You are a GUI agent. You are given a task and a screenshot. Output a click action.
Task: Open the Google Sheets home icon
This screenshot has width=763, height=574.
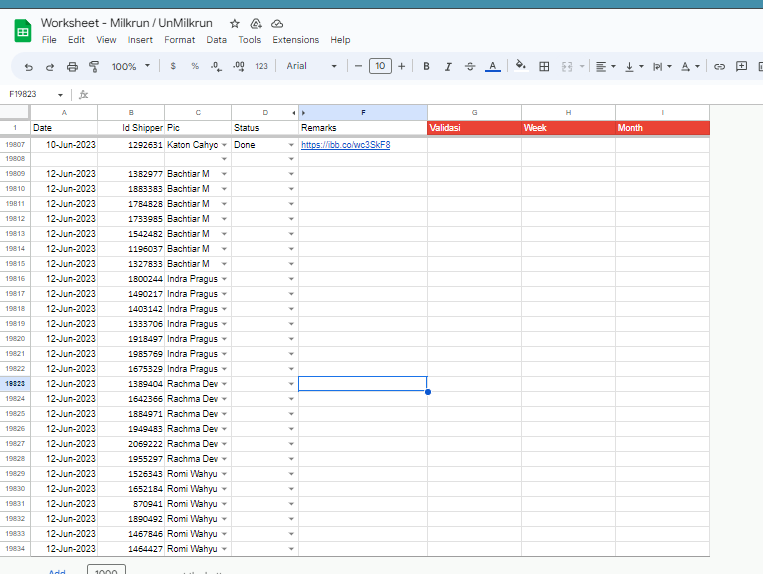22,31
